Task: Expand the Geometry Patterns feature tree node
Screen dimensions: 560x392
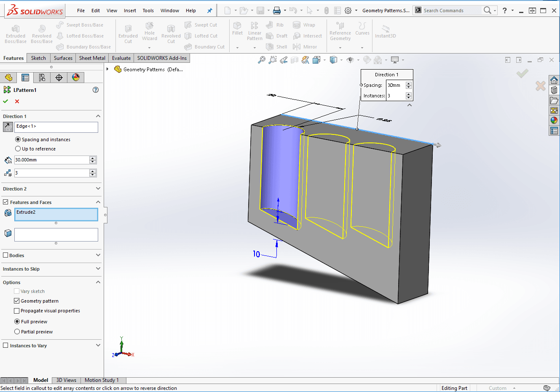Action: click(x=108, y=69)
